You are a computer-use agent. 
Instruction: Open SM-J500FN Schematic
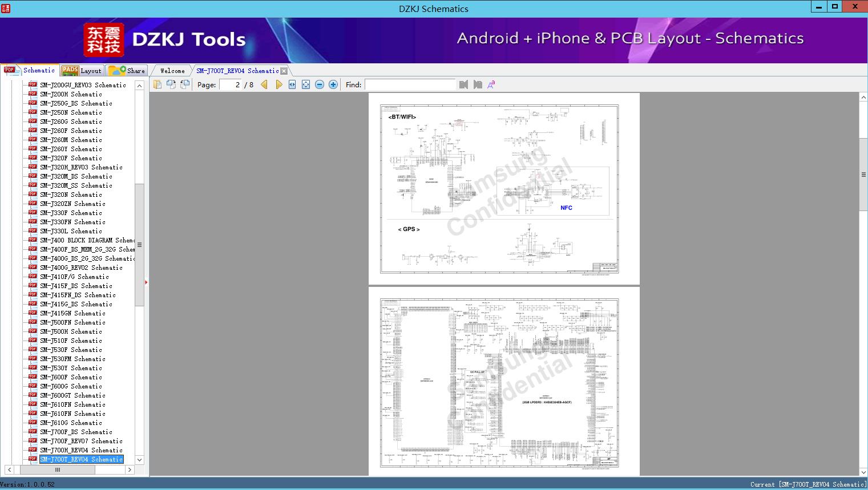click(72, 322)
